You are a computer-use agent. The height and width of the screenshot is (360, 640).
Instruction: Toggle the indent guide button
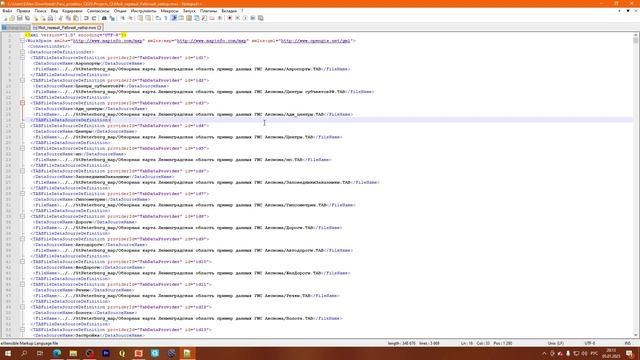(173, 18)
